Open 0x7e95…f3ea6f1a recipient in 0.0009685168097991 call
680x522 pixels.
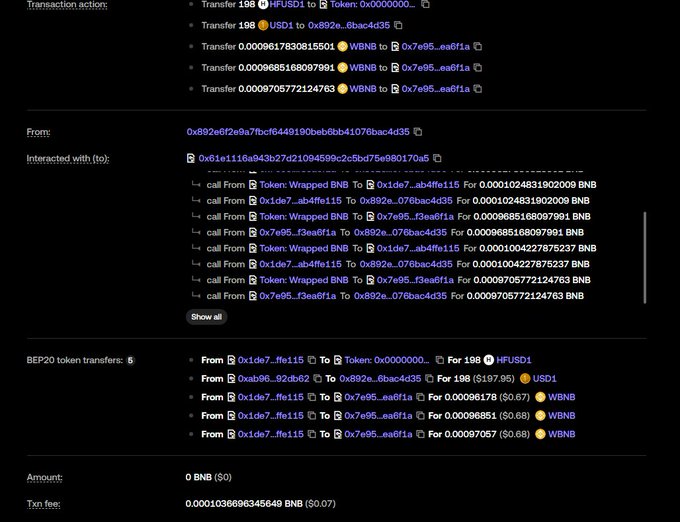point(415,216)
